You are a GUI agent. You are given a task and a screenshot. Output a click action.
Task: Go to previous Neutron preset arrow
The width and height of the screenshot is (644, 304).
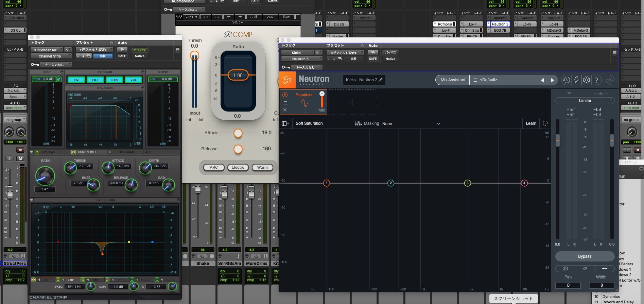pos(542,80)
